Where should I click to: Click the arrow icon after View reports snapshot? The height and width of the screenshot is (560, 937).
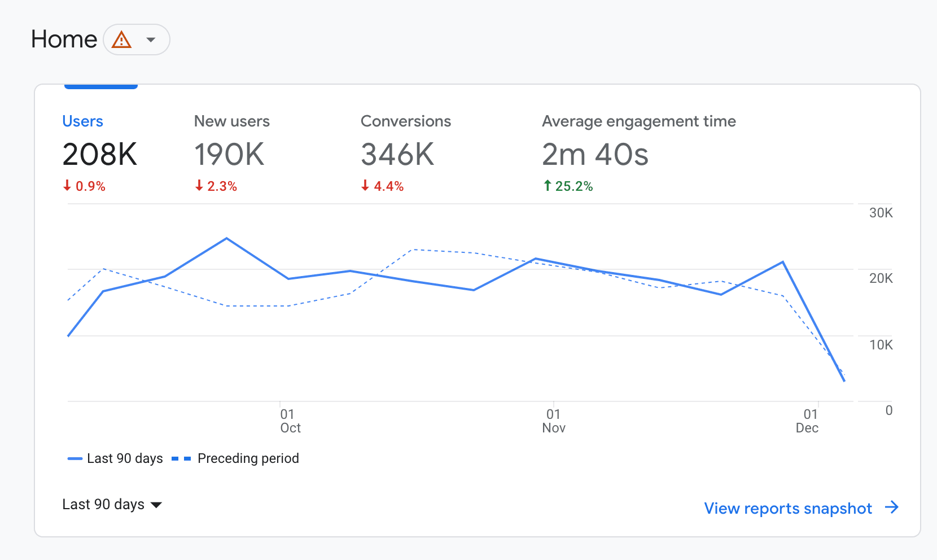coord(892,508)
